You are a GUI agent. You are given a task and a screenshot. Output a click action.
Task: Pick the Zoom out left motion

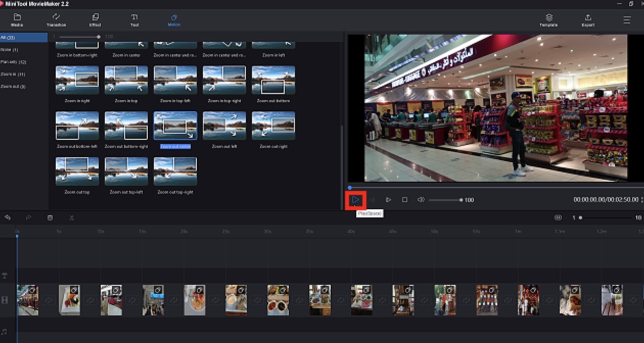tap(224, 126)
